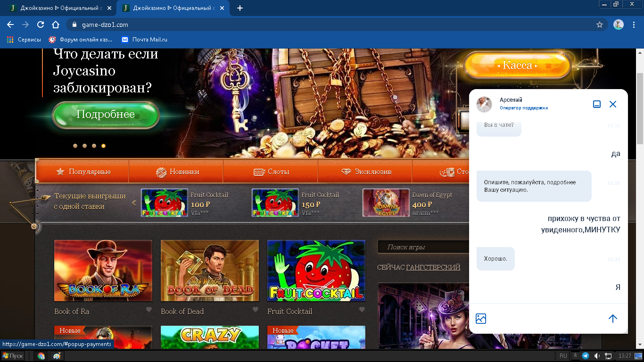Favorite Book of Ra heart icon
The width and height of the screenshot is (644, 362).
coord(149,310)
